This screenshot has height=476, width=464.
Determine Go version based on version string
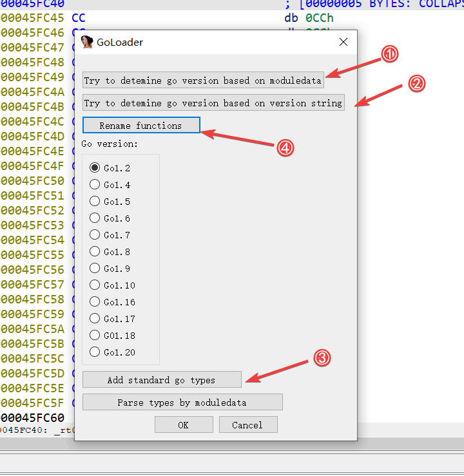click(213, 103)
